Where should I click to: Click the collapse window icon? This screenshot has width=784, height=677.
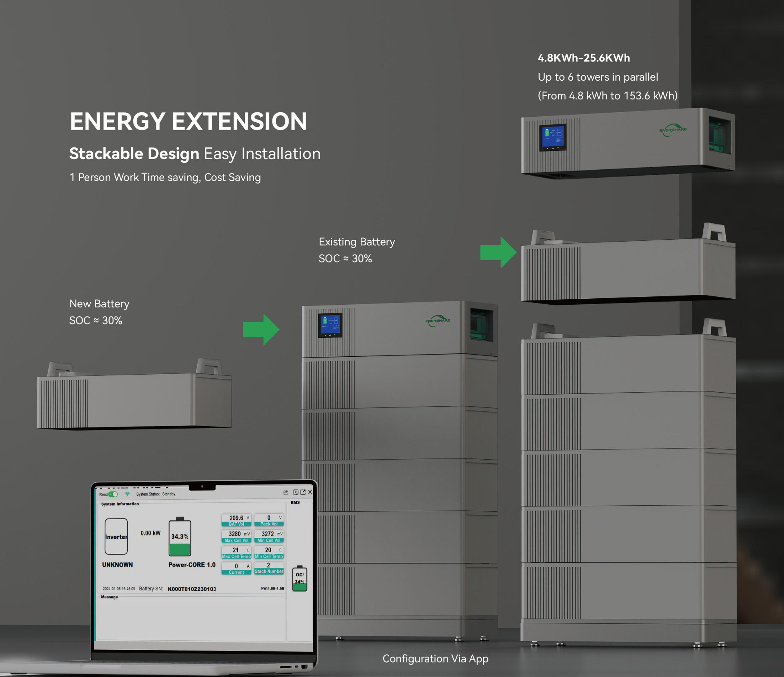pos(296,492)
